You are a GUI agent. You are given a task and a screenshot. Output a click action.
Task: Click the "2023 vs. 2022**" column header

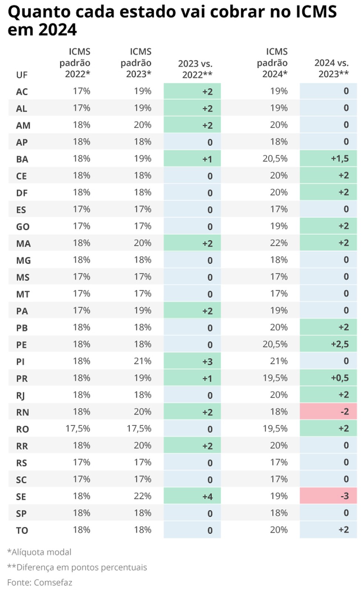click(x=195, y=69)
